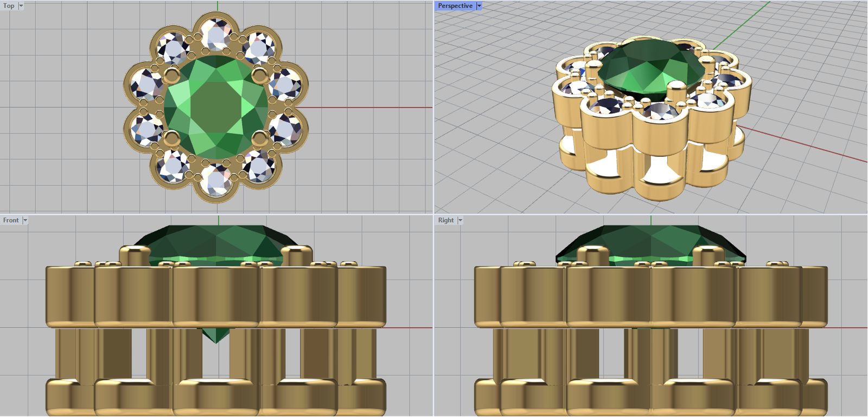The width and height of the screenshot is (868, 419).
Task: Select the green center gemstone in Top view
Action: point(216,106)
